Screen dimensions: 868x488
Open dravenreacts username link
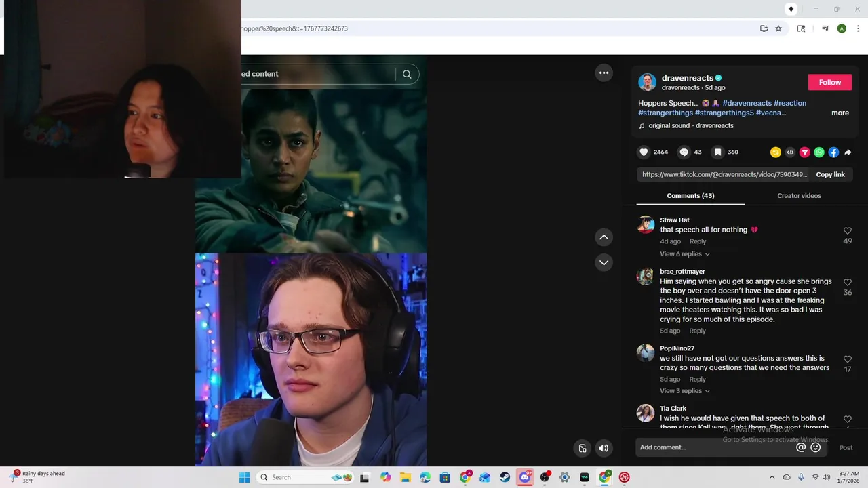pyautogui.click(x=687, y=78)
